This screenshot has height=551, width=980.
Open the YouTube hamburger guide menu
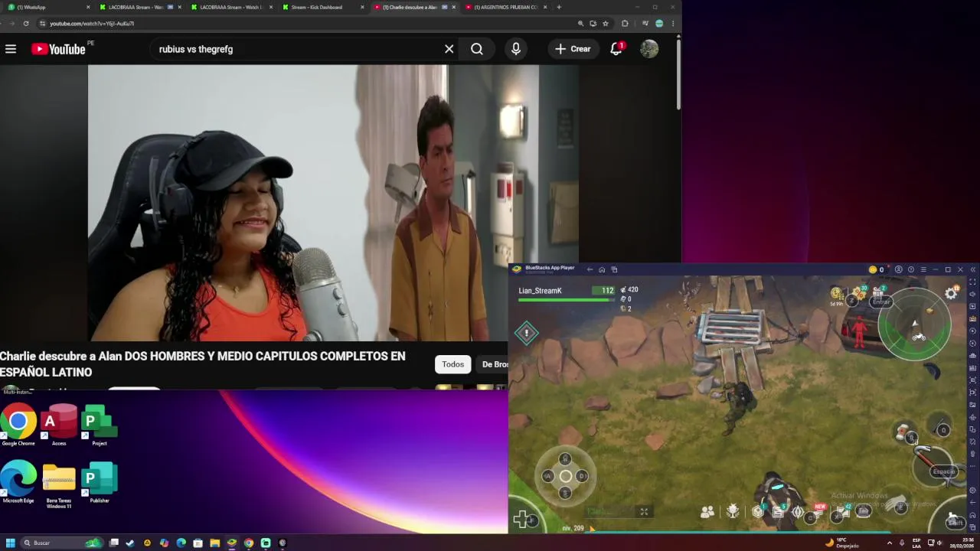tap(11, 49)
